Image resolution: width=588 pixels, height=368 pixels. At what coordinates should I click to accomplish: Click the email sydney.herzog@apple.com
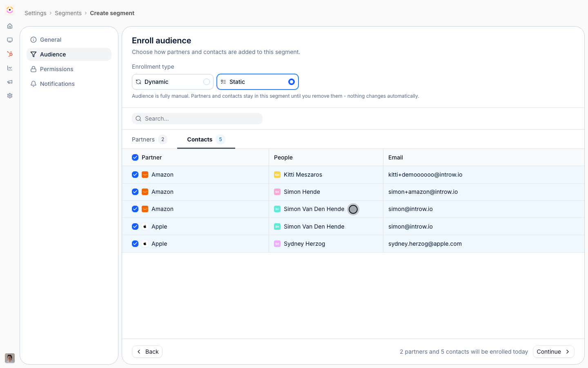tap(425, 244)
